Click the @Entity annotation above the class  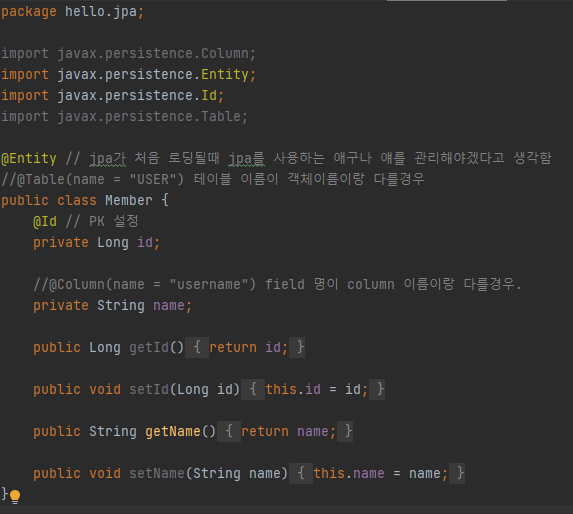[x=29, y=159]
